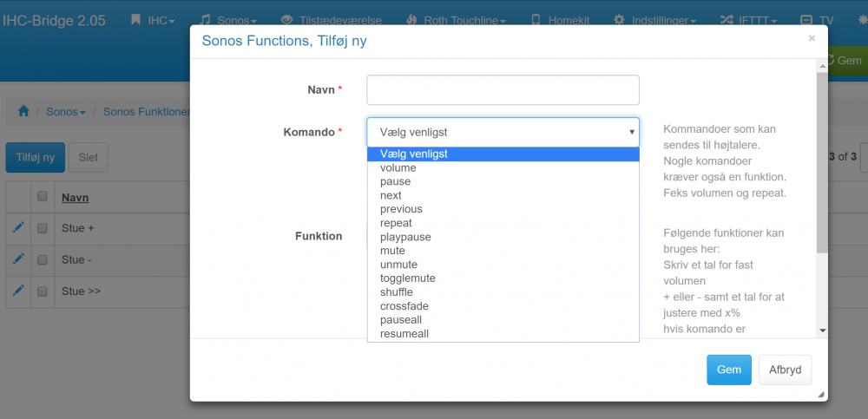This screenshot has height=419, width=868.
Task: Click the home icon in breadcrumb
Action: pyautogui.click(x=23, y=112)
